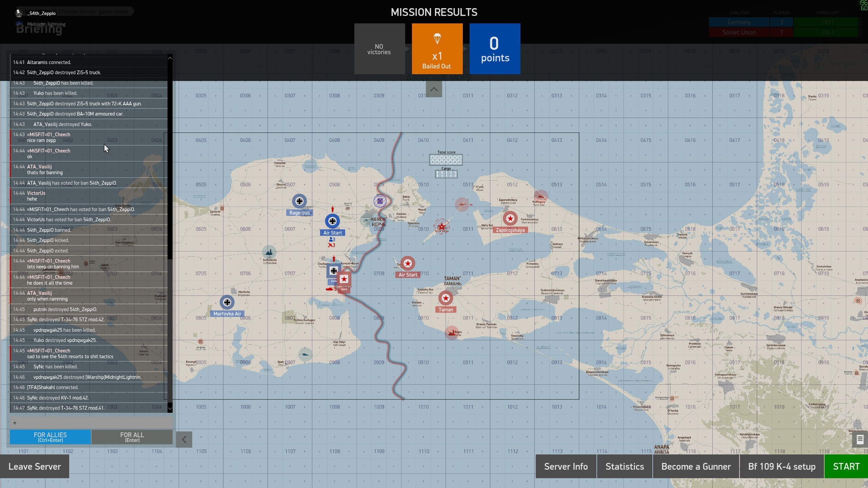The image size is (868, 488).
Task: Switch chat to FOR ALL
Action: tap(132, 437)
